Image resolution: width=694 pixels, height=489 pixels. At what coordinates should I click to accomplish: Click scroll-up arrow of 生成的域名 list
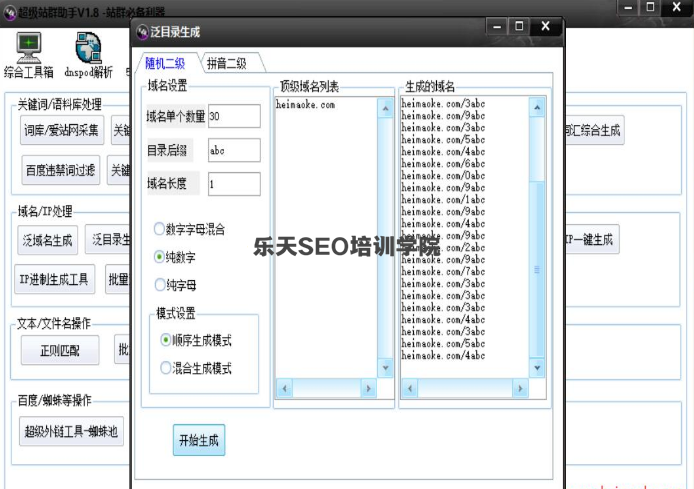pyautogui.click(x=537, y=108)
